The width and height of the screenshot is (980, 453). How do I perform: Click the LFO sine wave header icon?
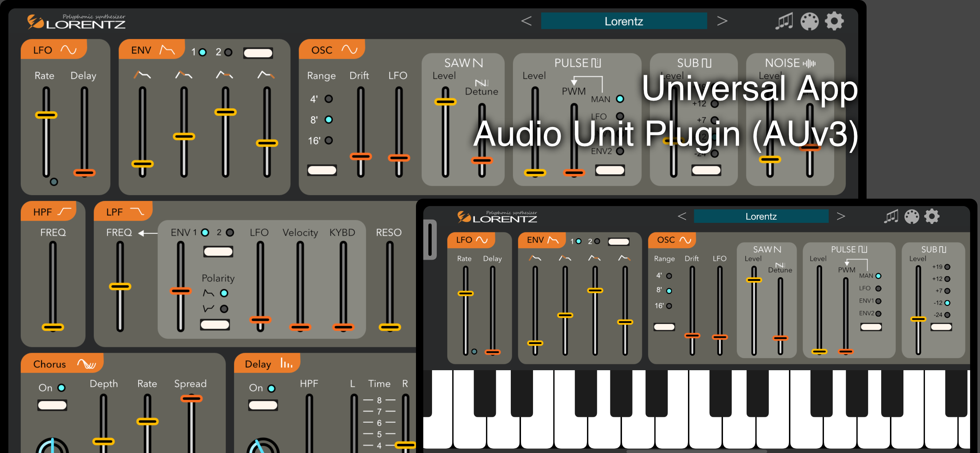(x=69, y=50)
